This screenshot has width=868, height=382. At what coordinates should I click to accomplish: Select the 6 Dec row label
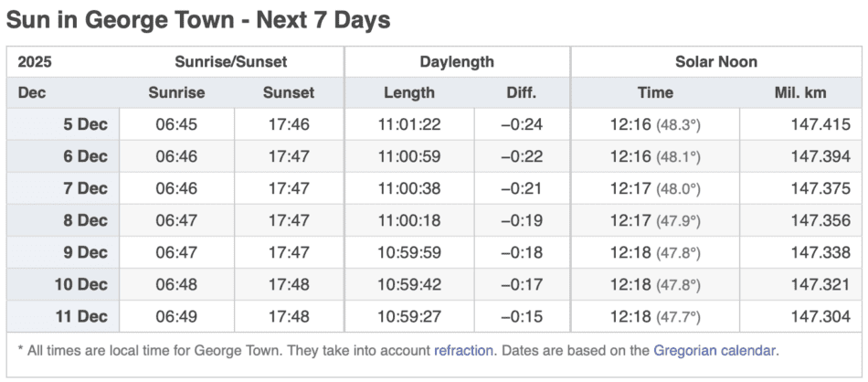tap(85, 156)
